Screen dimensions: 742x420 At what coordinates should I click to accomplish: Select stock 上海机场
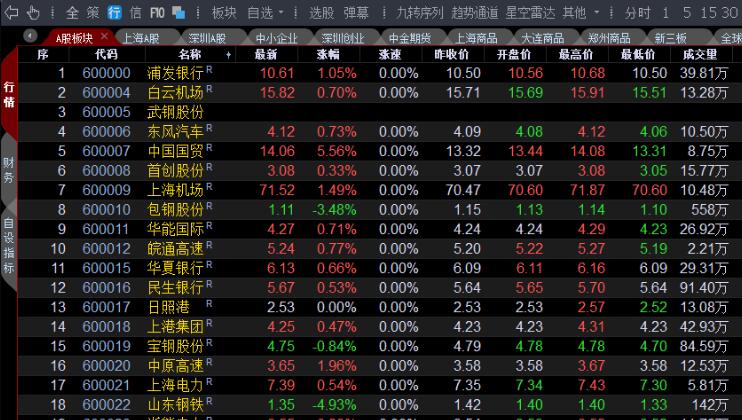[175, 190]
